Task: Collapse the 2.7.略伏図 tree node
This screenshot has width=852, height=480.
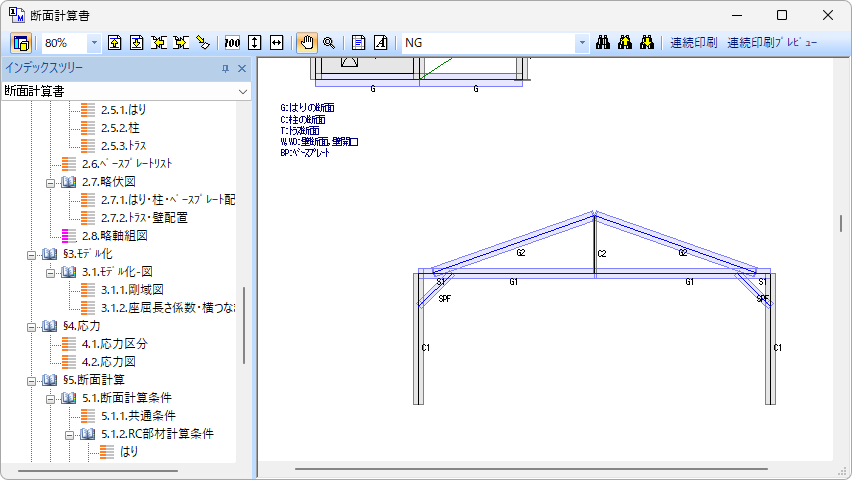Action: click(x=50, y=182)
